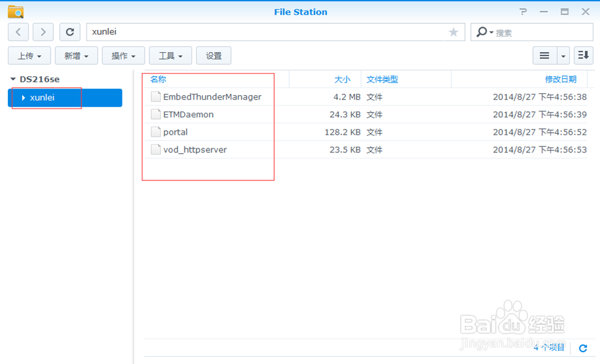This screenshot has height=364, width=600.
Task: Sort by the 文件类型 column header
Action: (382, 79)
